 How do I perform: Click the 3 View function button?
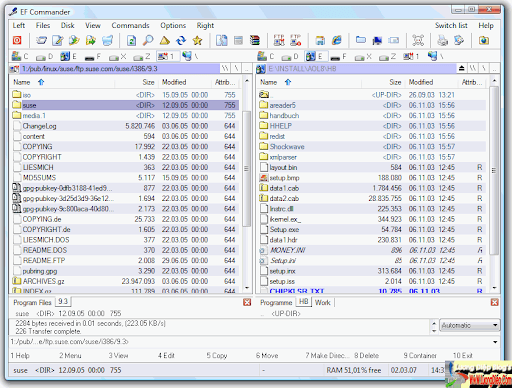pos(118,356)
